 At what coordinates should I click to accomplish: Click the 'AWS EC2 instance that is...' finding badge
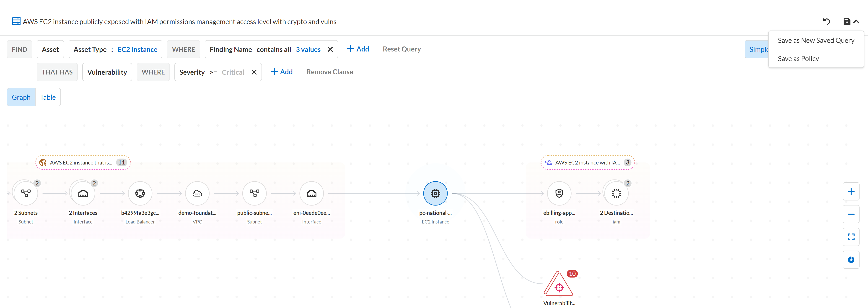click(83, 163)
